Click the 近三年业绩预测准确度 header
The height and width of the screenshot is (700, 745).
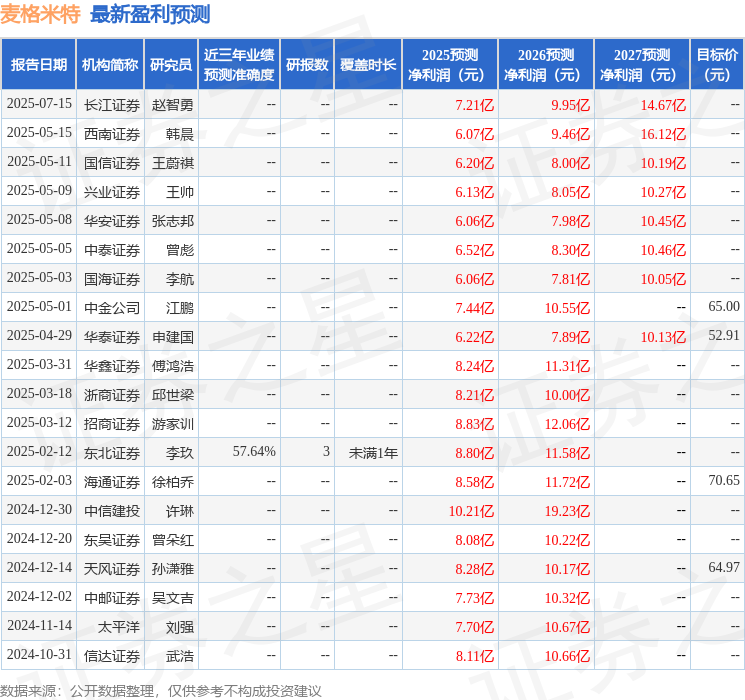(239, 65)
